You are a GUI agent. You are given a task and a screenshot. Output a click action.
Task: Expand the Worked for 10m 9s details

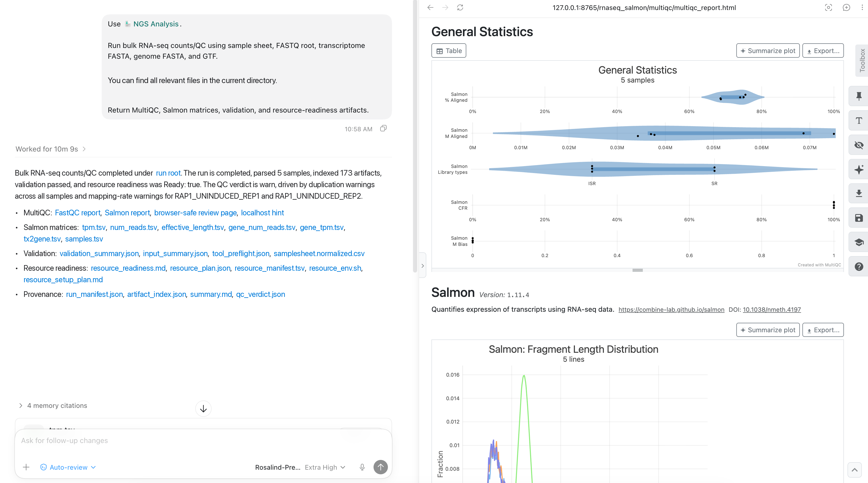50,149
